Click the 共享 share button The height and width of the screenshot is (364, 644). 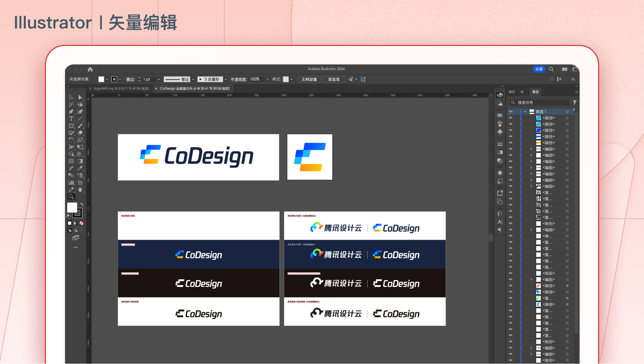point(539,69)
